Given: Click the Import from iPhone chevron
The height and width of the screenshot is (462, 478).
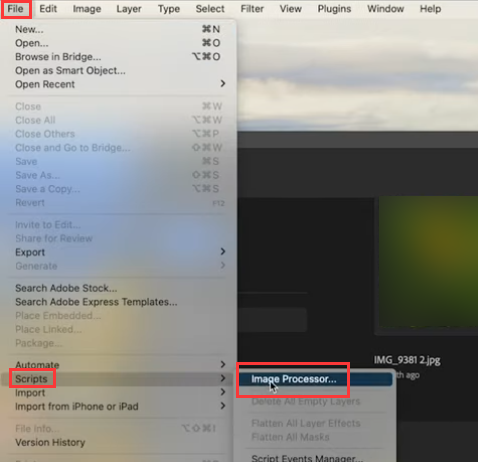Looking at the screenshot, I should [223, 406].
